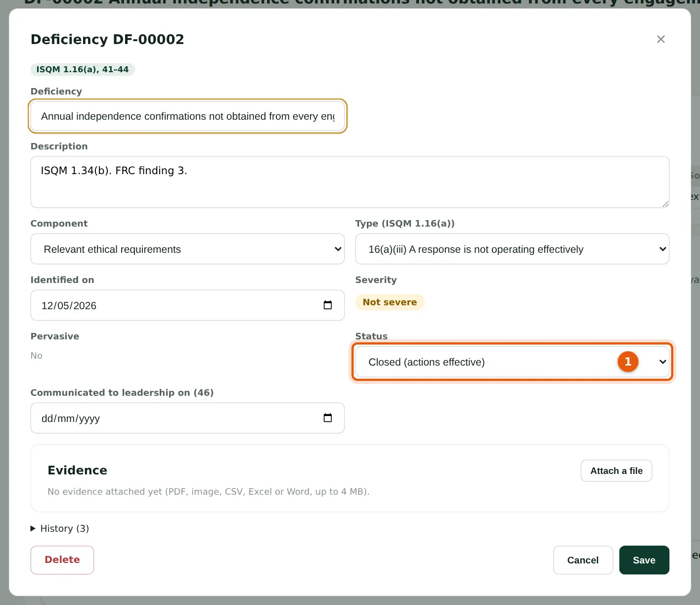
Task: Click the Cancel button
Action: coord(583,560)
